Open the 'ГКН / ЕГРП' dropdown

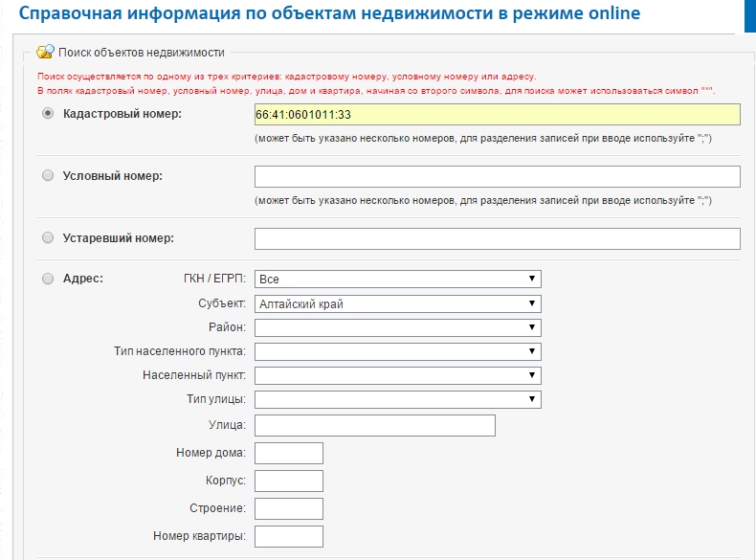click(397, 279)
